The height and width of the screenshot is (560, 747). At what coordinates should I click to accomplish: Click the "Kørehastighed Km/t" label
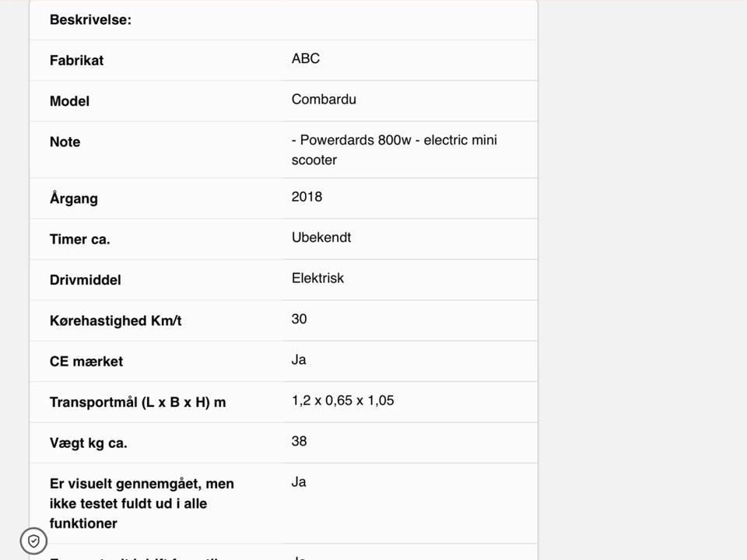click(115, 320)
